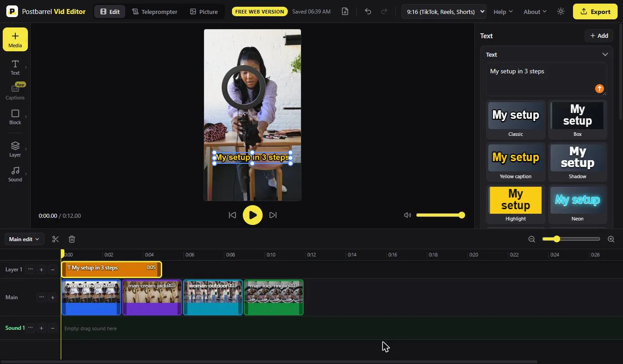Click the Add text button
623x364 pixels.
[x=599, y=36]
